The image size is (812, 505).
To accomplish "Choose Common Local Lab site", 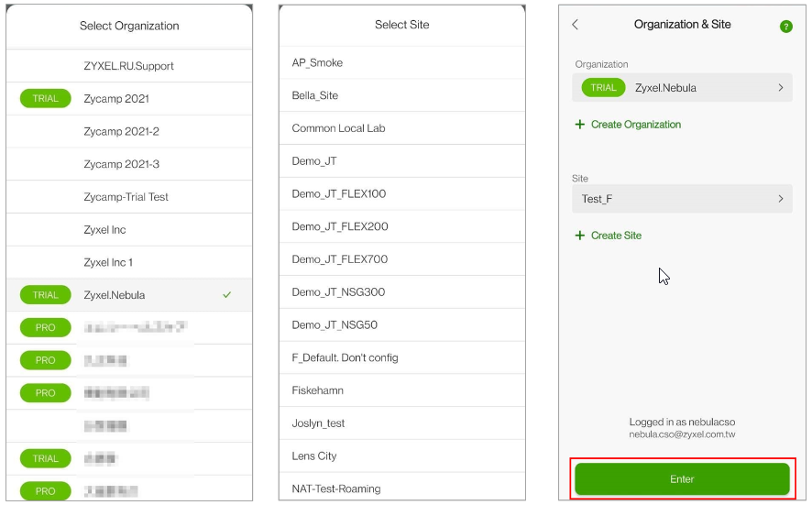I will [338, 128].
